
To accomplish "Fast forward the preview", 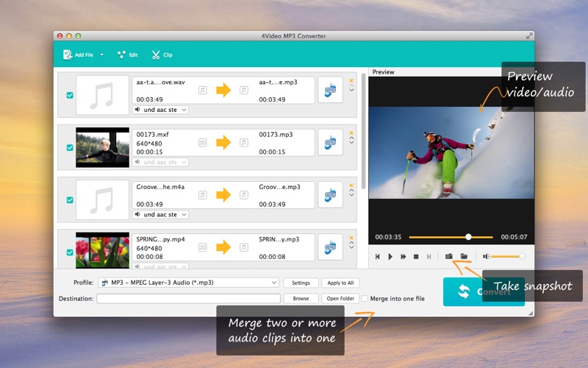I will pyautogui.click(x=403, y=256).
